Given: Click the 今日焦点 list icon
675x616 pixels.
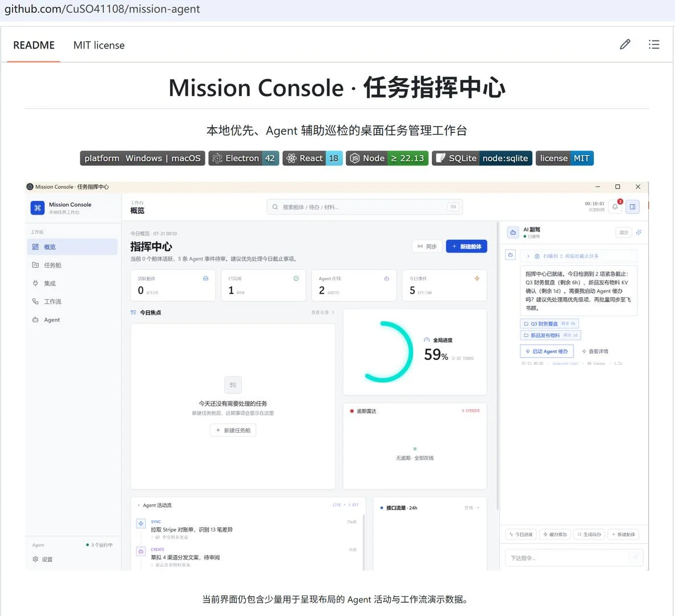Looking at the screenshot, I should (x=134, y=313).
